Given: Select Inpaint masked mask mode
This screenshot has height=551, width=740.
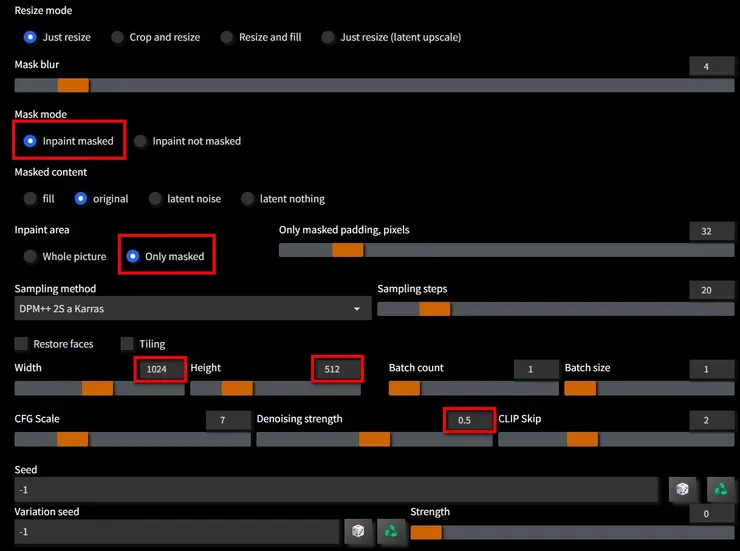Looking at the screenshot, I should click(69, 141).
